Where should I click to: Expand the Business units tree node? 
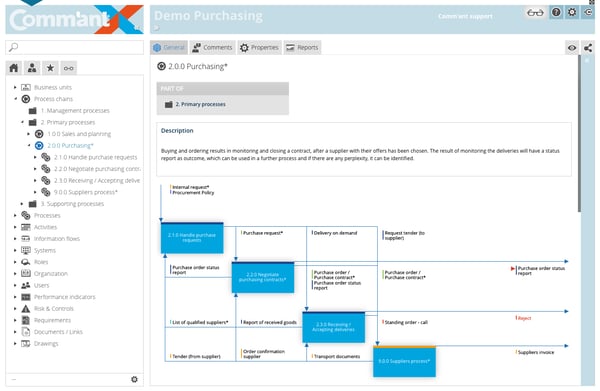15,87
